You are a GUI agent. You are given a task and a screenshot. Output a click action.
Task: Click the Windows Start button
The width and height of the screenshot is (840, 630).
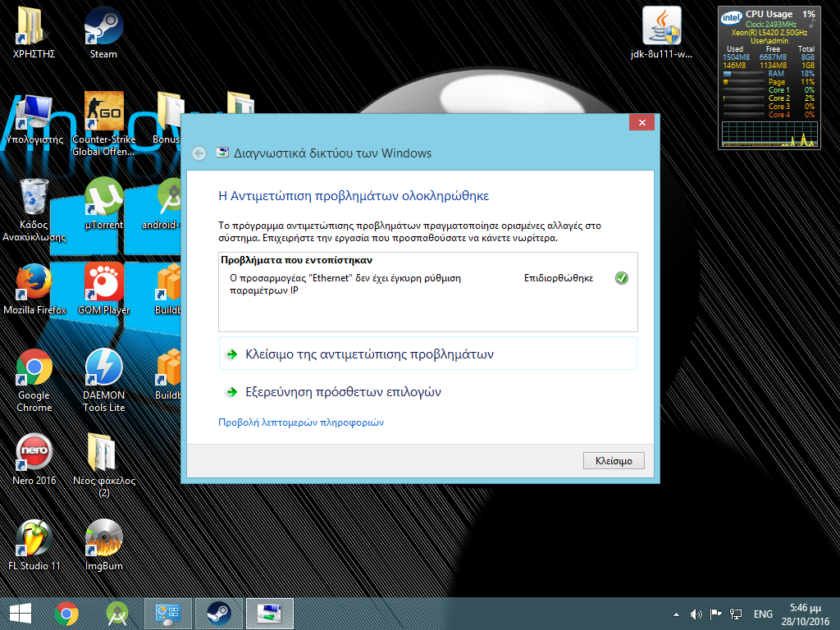pyautogui.click(x=20, y=613)
